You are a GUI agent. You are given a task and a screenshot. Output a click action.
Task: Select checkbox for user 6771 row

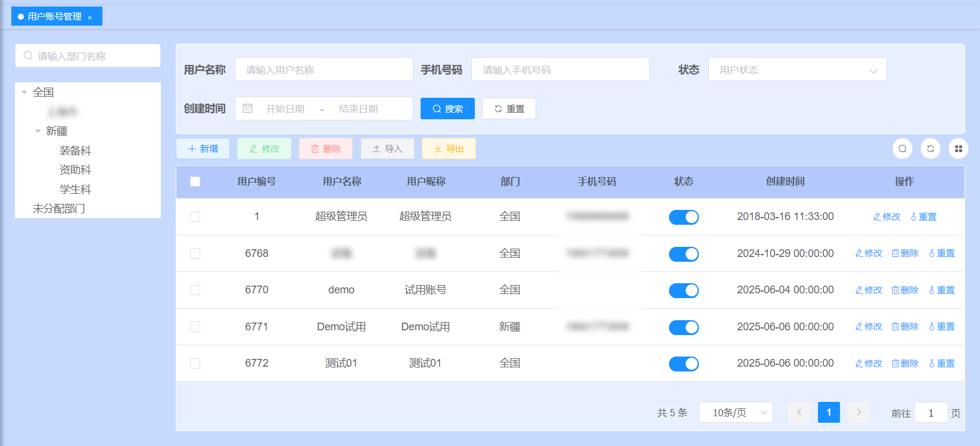click(x=195, y=327)
